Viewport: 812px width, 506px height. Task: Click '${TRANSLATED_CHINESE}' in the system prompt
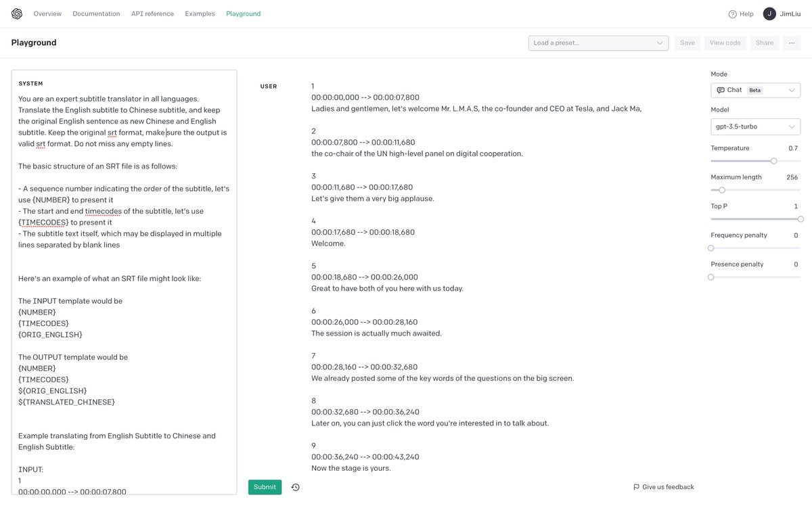[66, 402]
